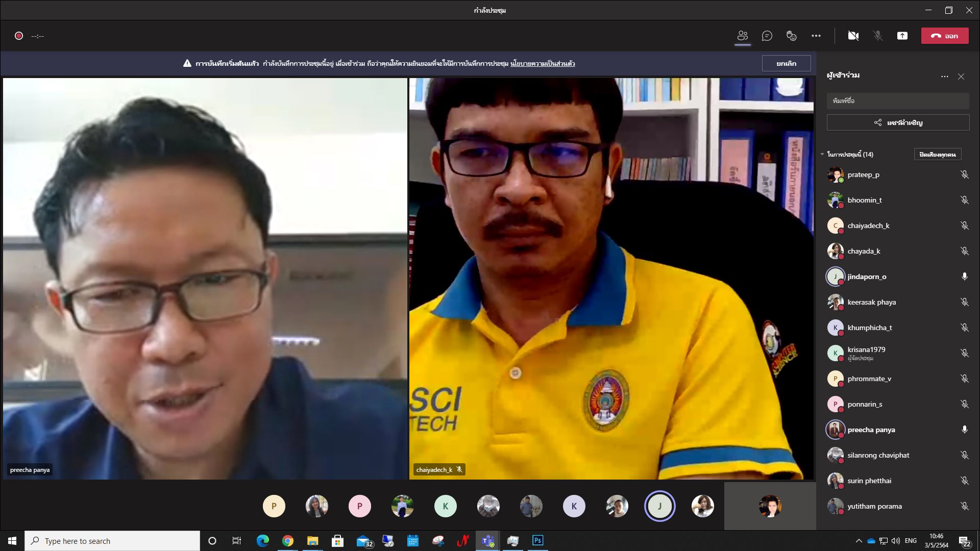
Task: Toggle the microphone mute button
Action: click(x=877, y=36)
